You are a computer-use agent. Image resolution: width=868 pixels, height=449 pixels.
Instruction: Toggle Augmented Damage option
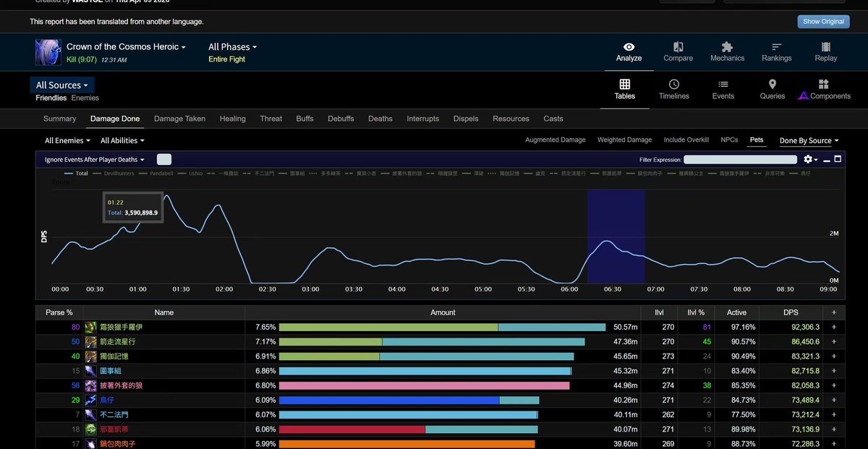click(555, 140)
